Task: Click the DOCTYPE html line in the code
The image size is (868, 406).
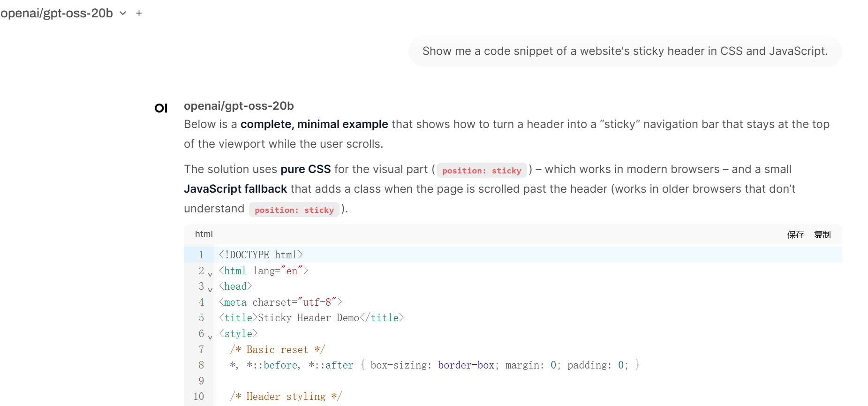Action: tap(261, 255)
